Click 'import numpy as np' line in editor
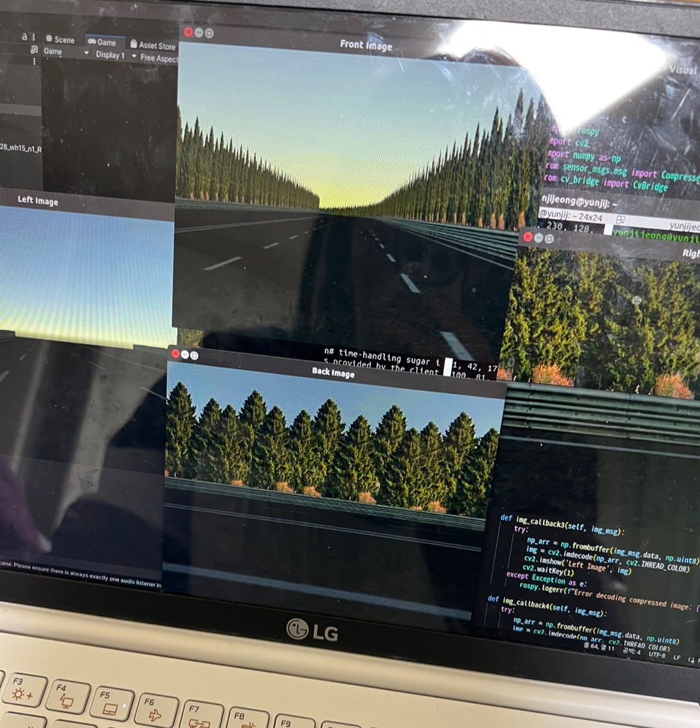The width and height of the screenshot is (700, 728). [584, 155]
